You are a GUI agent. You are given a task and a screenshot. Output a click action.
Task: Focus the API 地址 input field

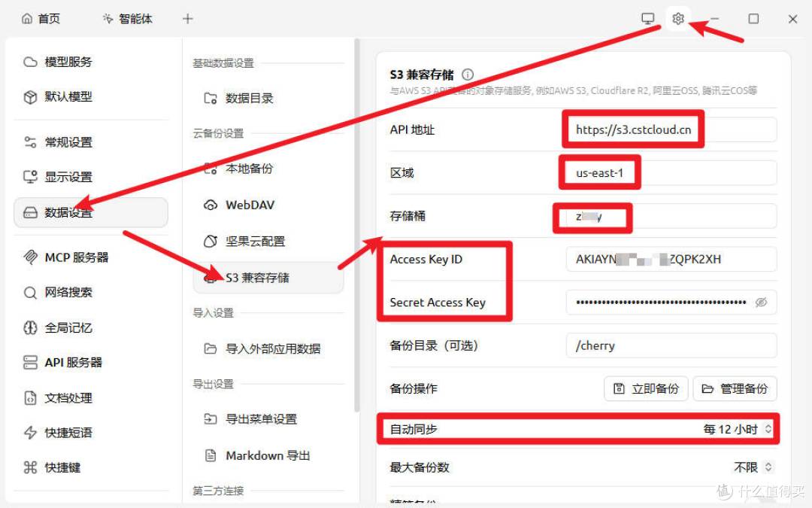[x=671, y=129]
